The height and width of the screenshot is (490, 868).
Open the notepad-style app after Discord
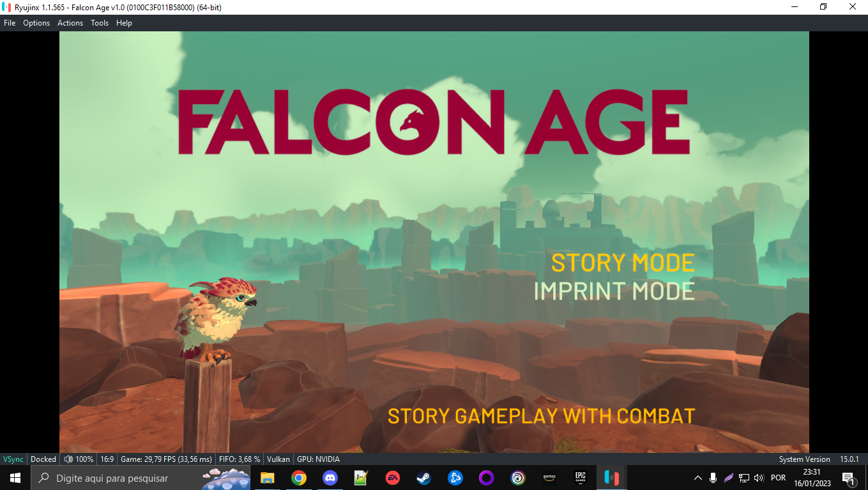pyautogui.click(x=361, y=478)
